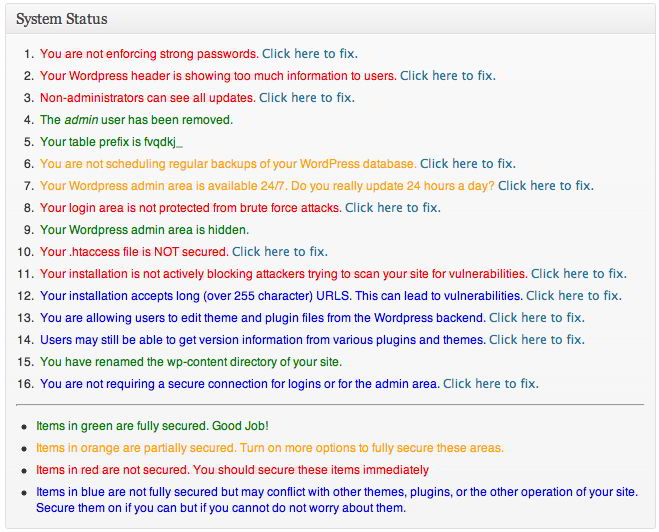This screenshot has height=532, width=659.
Task: Click fix link for editing theme and plugin files
Action: [x=537, y=318]
